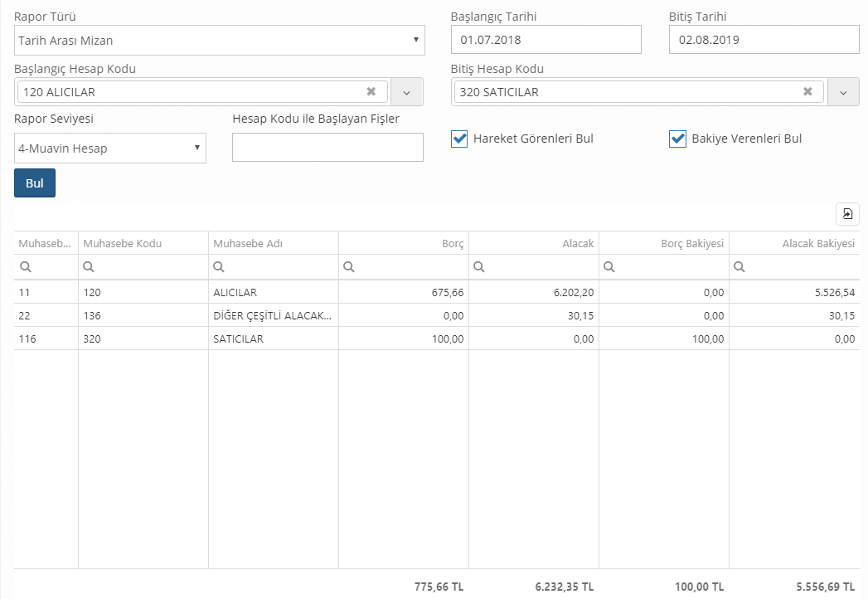Click the export report icon above the table
Screen dimensions: 868x599
click(x=847, y=214)
